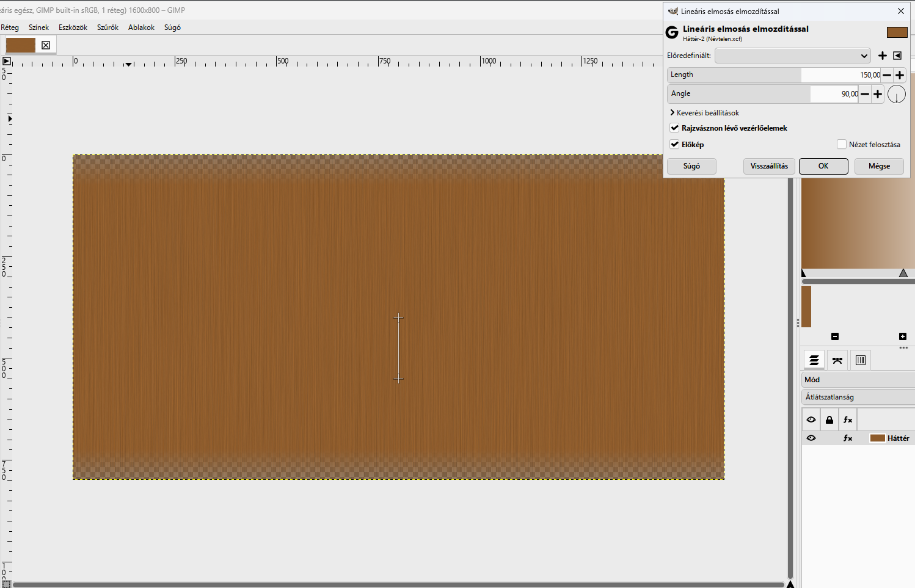Hide the Háttér layer via eye icon
The height and width of the screenshot is (588, 915).
click(x=811, y=438)
